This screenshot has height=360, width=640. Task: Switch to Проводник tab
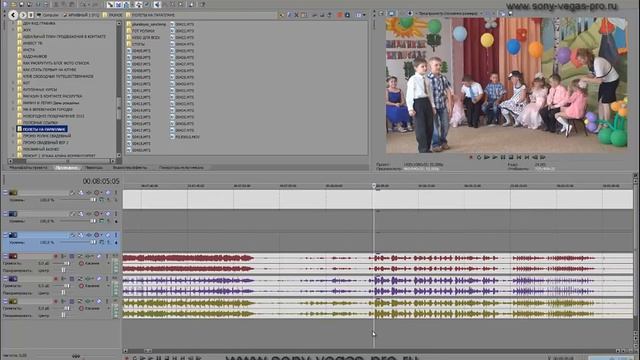click(67, 167)
